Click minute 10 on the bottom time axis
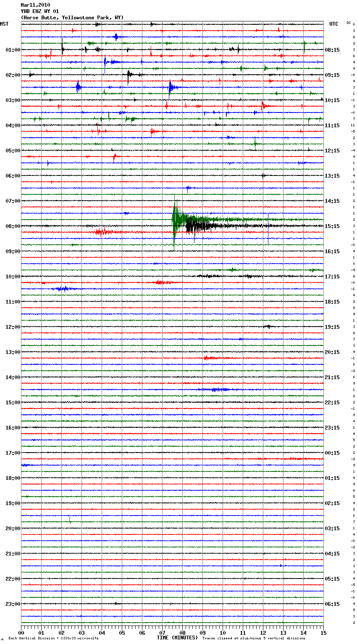This screenshot has height=644, width=357. (x=223, y=633)
